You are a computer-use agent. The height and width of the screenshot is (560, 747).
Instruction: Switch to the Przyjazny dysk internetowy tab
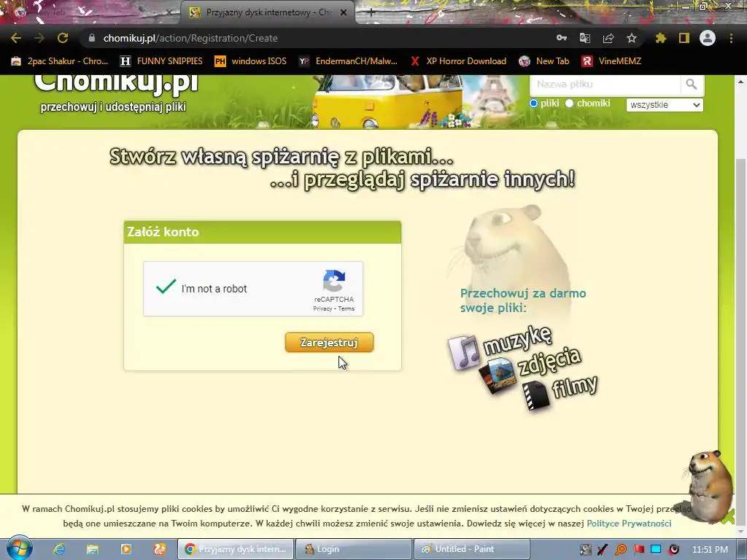268,12
